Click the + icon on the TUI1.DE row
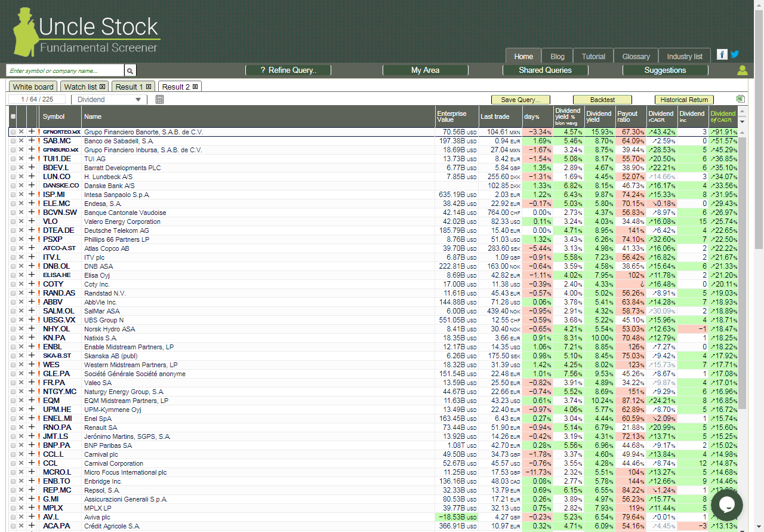Image resolution: width=764 pixels, height=532 pixels. click(x=32, y=159)
